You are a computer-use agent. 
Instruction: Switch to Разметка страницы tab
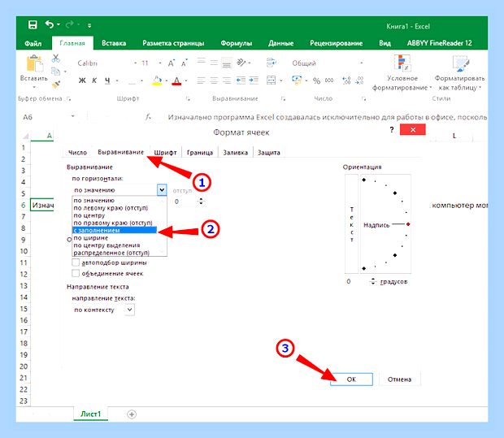tap(173, 43)
